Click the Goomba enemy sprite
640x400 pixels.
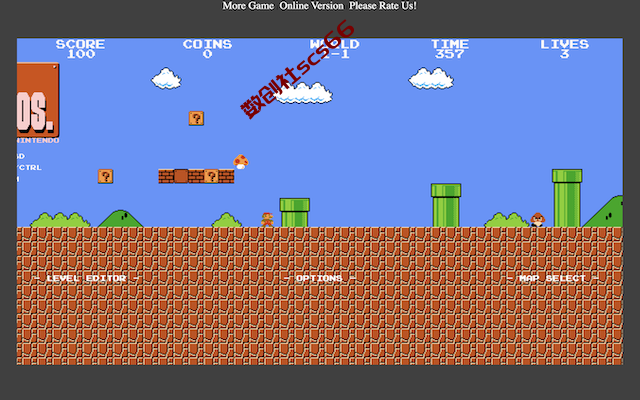click(x=538, y=220)
